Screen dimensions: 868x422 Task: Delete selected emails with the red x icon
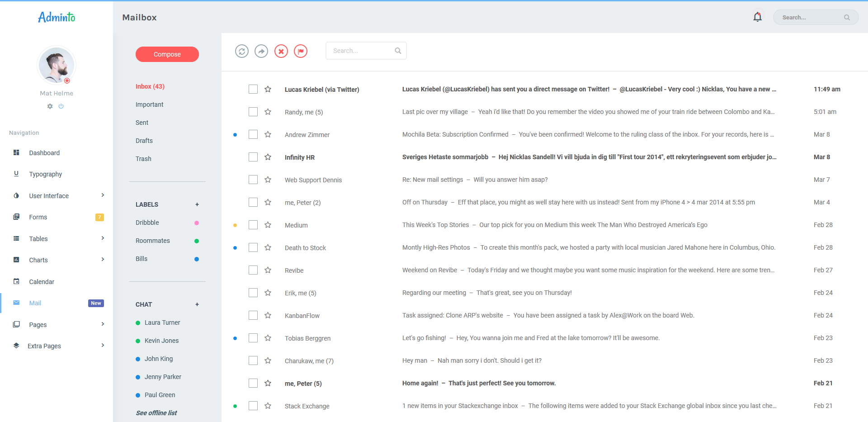point(281,51)
